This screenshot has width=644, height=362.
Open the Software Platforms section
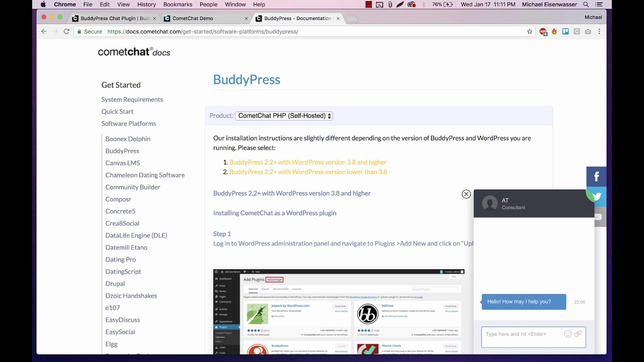pyautogui.click(x=128, y=124)
